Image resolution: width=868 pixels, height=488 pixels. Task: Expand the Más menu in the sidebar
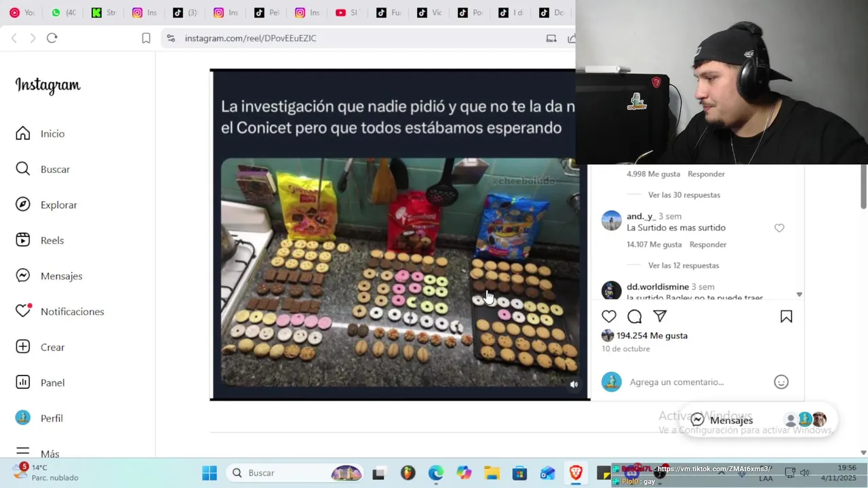tap(37, 453)
